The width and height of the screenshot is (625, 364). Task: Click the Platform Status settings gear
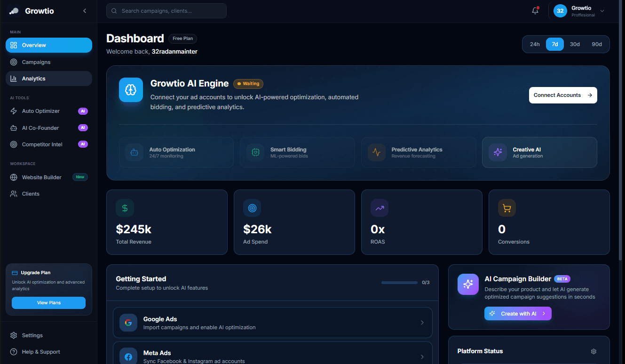tap(593, 351)
